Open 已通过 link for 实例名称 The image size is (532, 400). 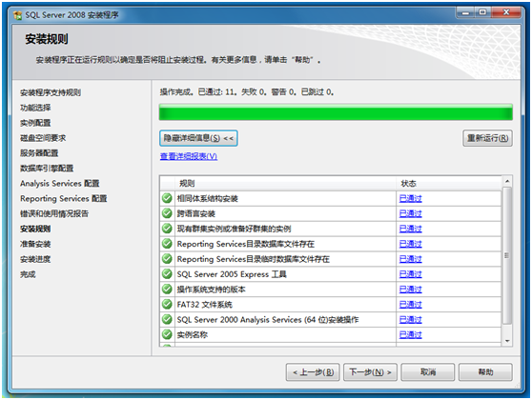[x=411, y=335]
